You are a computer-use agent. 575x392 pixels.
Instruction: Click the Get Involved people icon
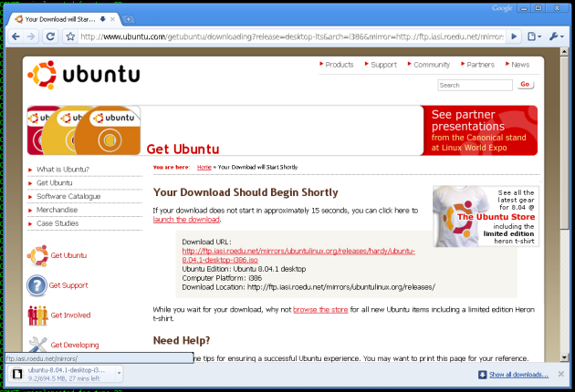(37, 315)
